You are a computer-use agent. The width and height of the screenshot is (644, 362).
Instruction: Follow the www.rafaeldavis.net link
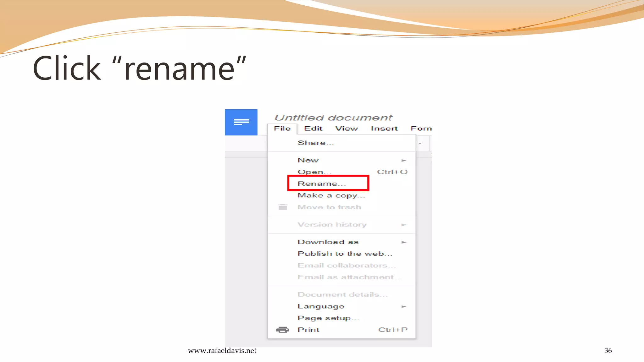point(222,351)
